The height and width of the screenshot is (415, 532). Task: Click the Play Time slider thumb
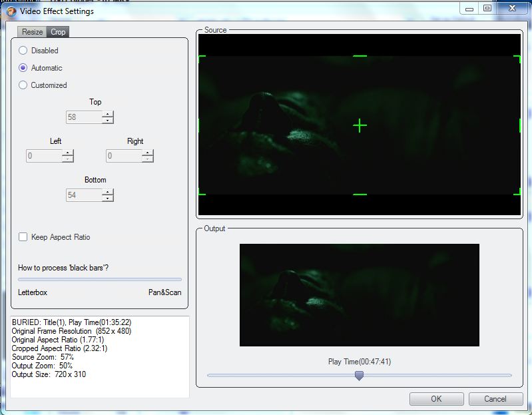[x=359, y=375]
